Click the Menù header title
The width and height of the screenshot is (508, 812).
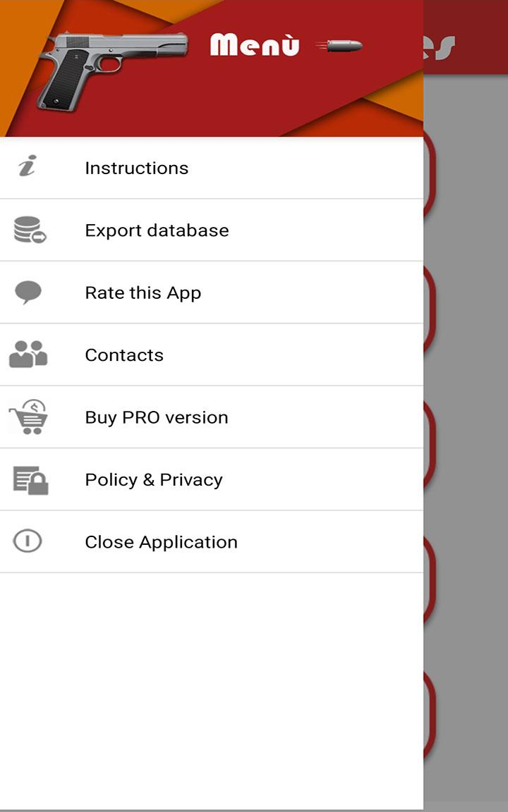tap(255, 45)
